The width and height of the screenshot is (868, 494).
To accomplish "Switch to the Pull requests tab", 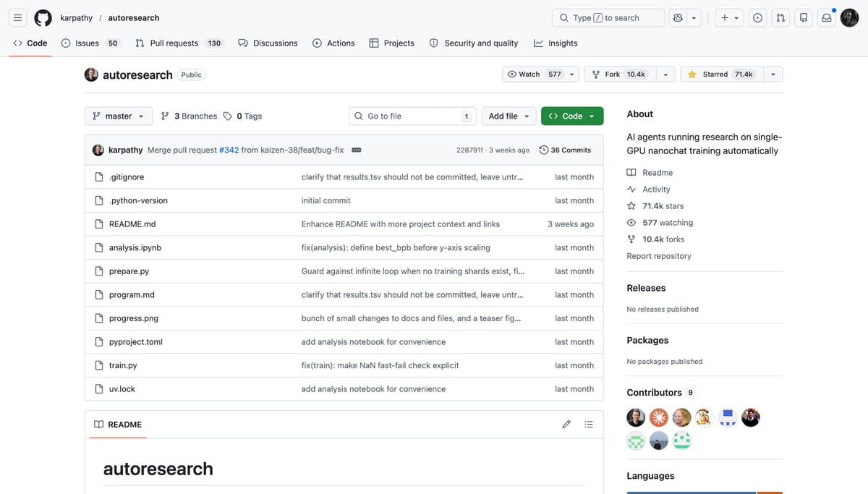I will [x=179, y=43].
